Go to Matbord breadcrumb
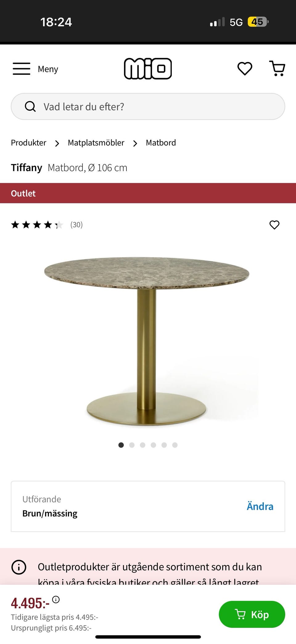296x644 pixels. point(161,143)
